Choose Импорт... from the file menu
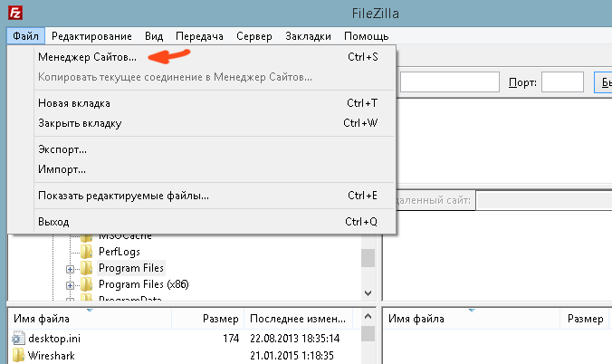This screenshot has height=364, width=612. [215, 169]
